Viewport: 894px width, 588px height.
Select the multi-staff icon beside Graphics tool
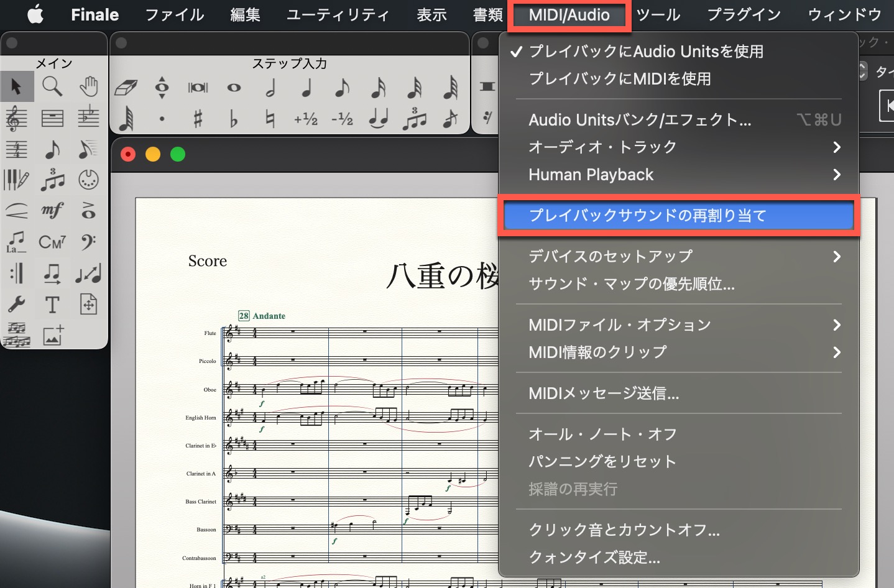coord(17,336)
